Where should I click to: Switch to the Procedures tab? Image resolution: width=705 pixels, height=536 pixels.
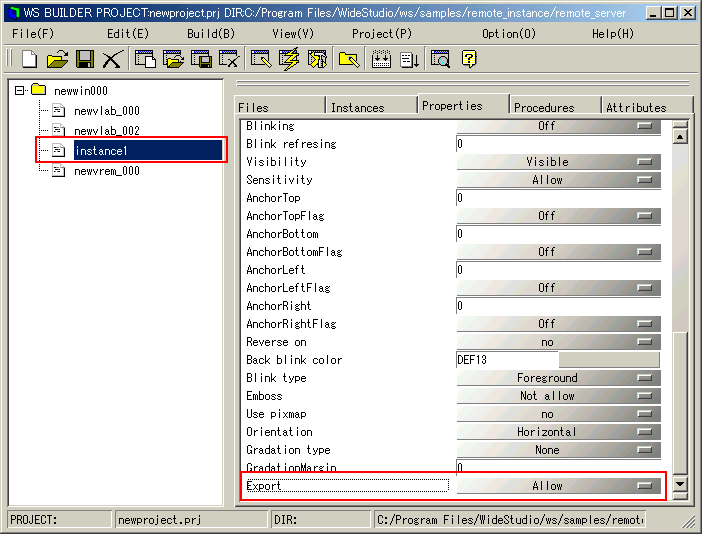(555, 107)
